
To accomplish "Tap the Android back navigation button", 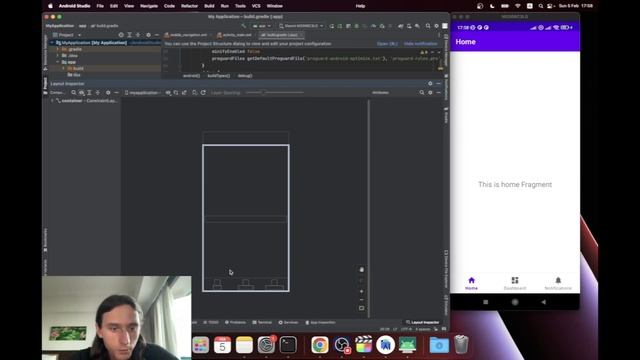I will point(543,302).
